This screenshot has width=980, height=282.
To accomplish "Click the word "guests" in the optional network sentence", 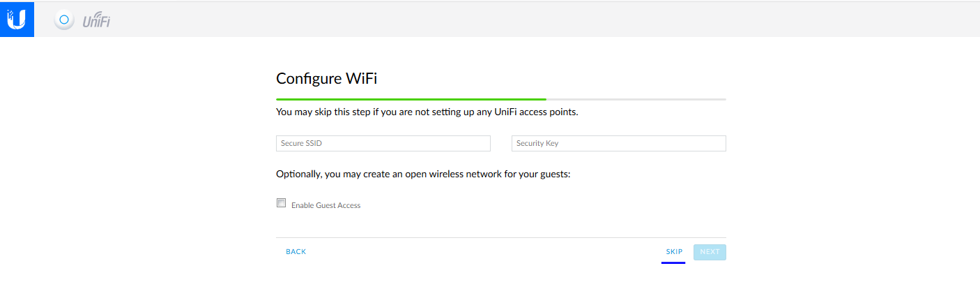I will [553, 175].
